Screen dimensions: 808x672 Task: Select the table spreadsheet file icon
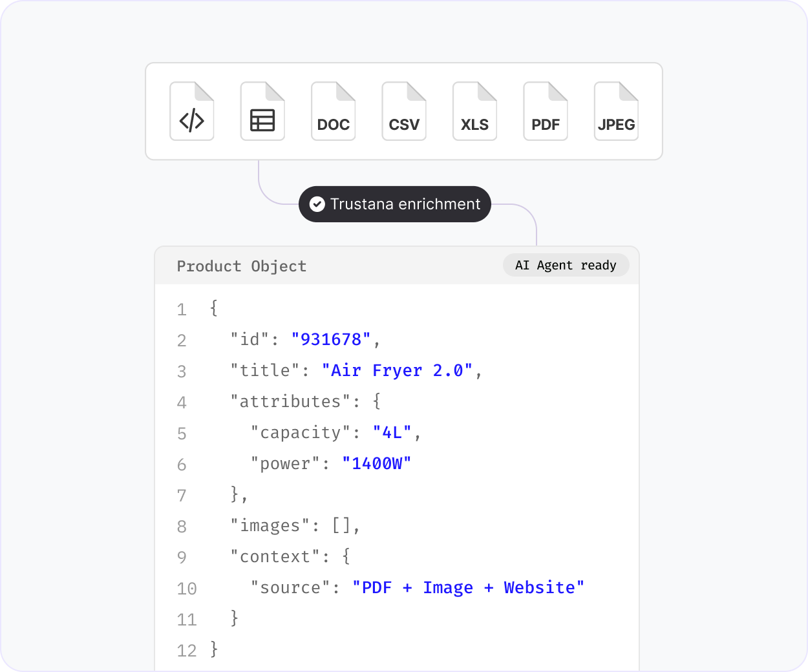coord(262,111)
